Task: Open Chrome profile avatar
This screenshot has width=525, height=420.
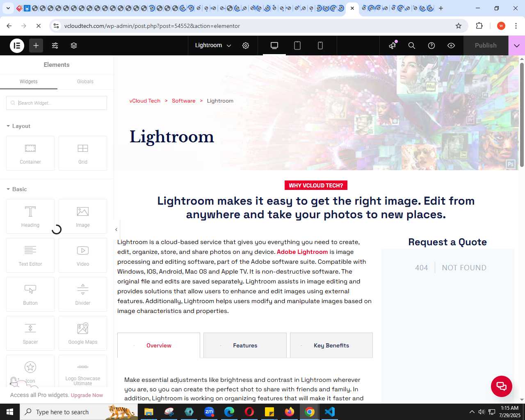Action: pos(501,26)
